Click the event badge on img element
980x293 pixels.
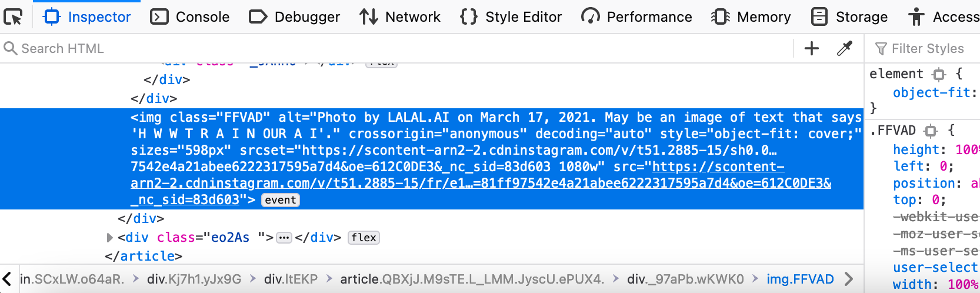coord(281,200)
